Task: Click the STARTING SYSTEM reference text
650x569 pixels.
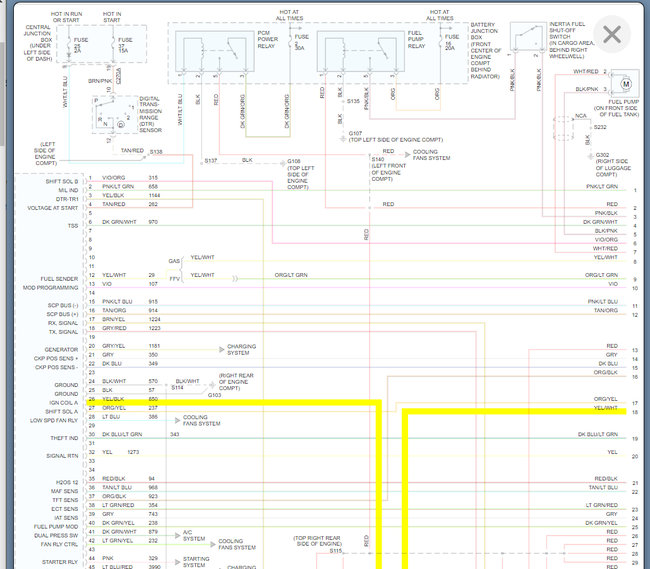Action: point(196,562)
